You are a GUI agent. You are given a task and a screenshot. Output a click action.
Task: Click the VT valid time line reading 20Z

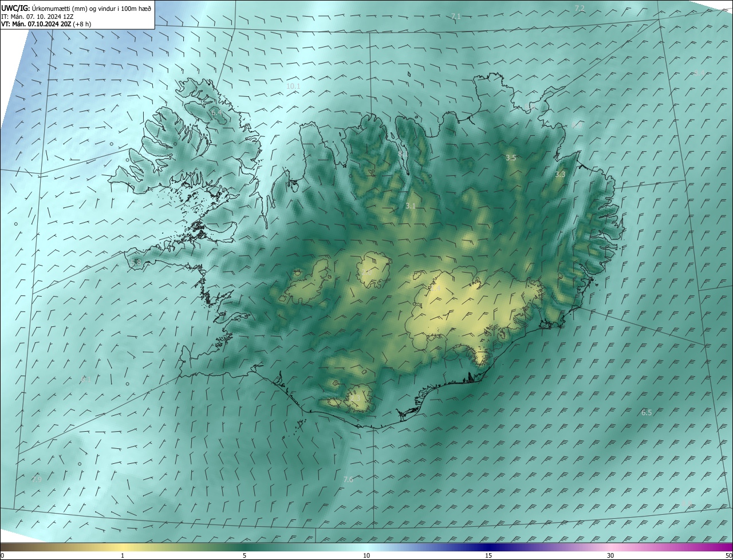click(x=46, y=23)
